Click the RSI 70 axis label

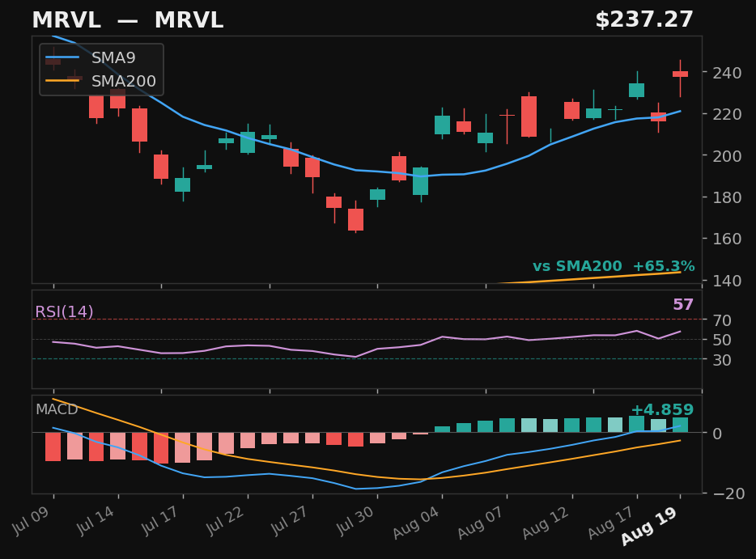(722, 320)
